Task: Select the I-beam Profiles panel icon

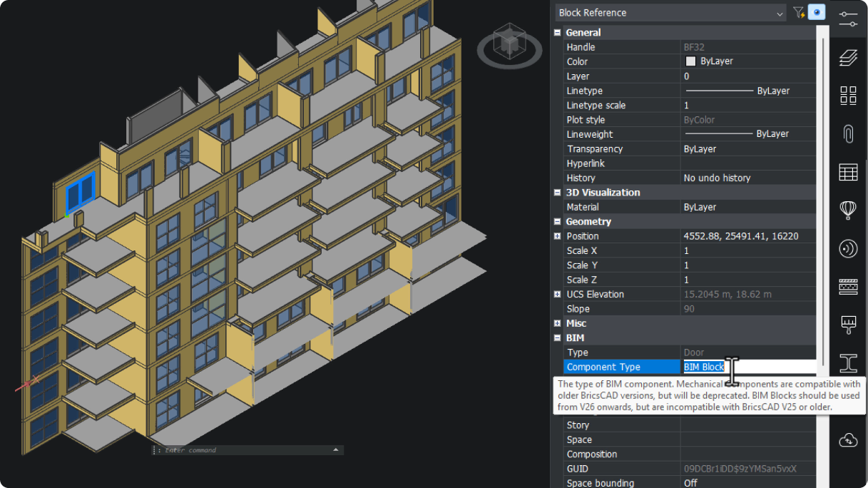Action: point(847,362)
